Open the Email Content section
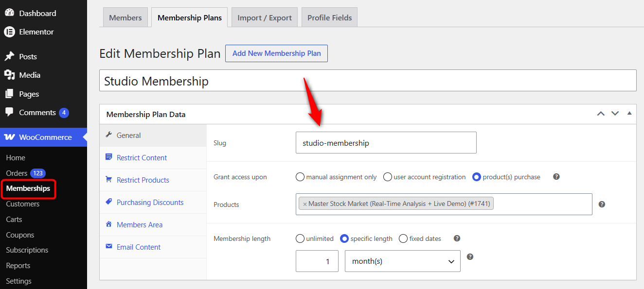Image resolution: width=644 pixels, height=289 pixels. tap(153, 247)
